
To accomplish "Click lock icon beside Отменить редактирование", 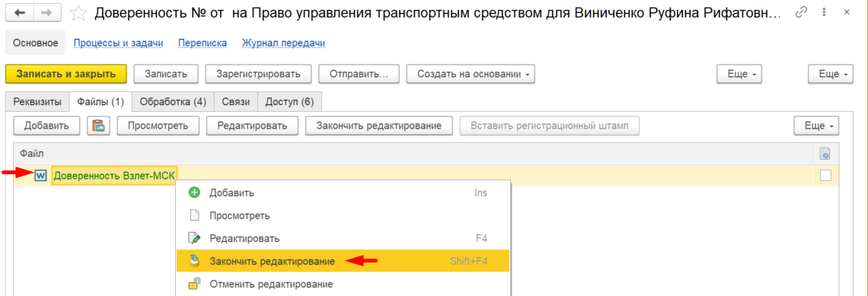I will tap(193, 285).
